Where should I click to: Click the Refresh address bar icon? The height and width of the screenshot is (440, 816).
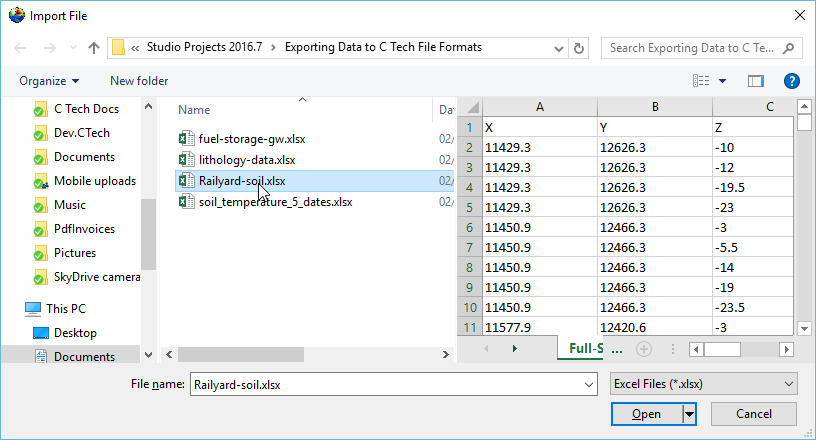(x=579, y=47)
